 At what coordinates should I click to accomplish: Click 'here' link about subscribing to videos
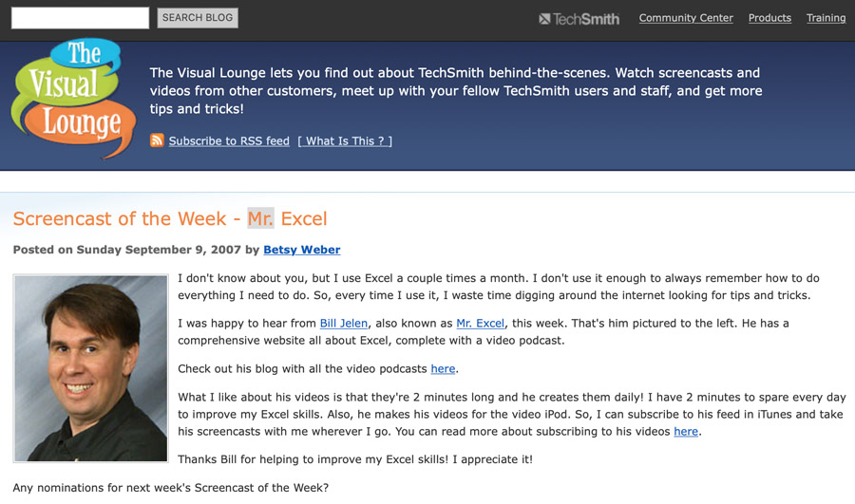(x=686, y=431)
